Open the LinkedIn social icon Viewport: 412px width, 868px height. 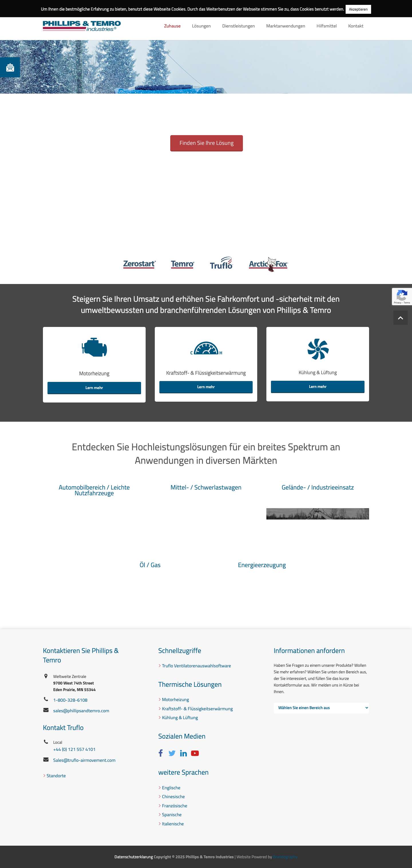[183, 753]
